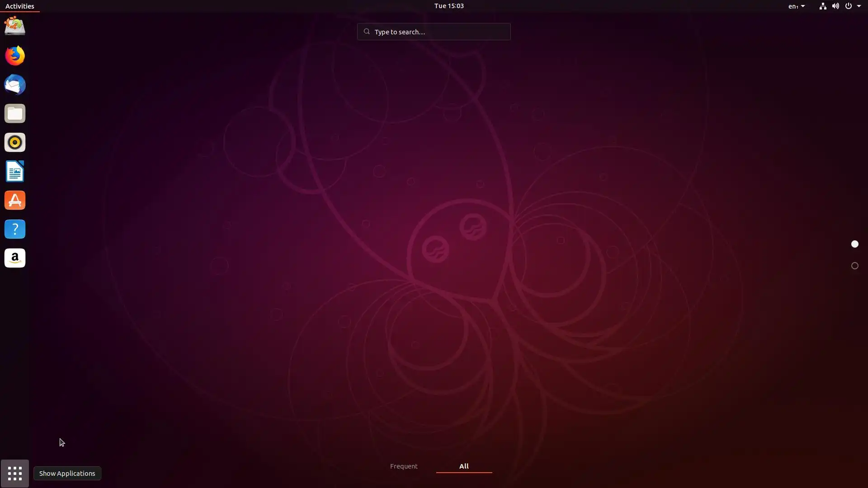Switch to second page indicator dot
868x488 pixels.
pyautogui.click(x=854, y=266)
